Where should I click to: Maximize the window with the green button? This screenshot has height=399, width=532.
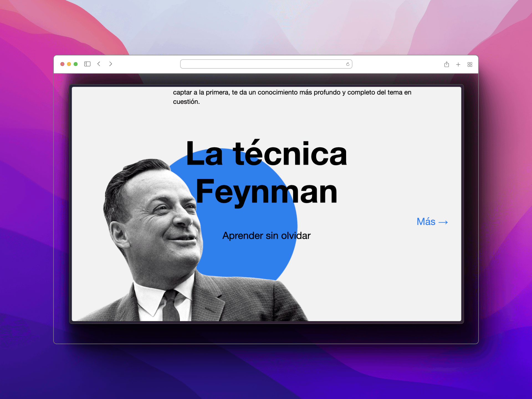[76, 64]
